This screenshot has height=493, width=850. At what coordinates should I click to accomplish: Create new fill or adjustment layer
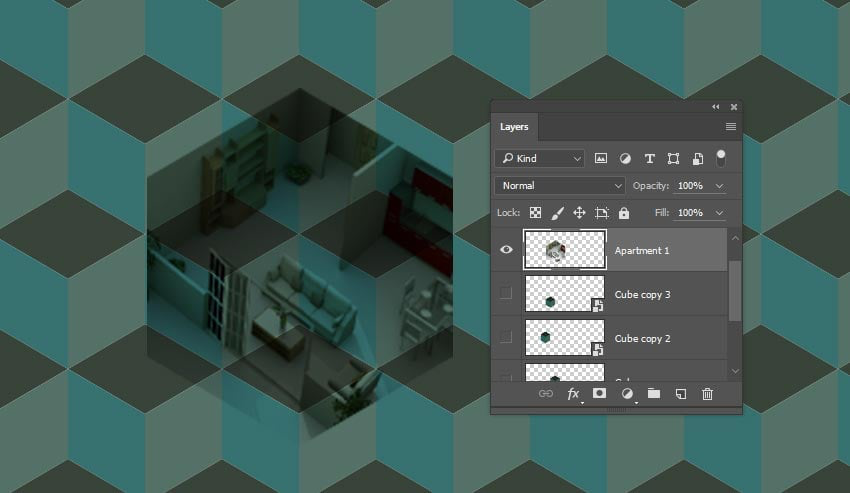coord(627,394)
